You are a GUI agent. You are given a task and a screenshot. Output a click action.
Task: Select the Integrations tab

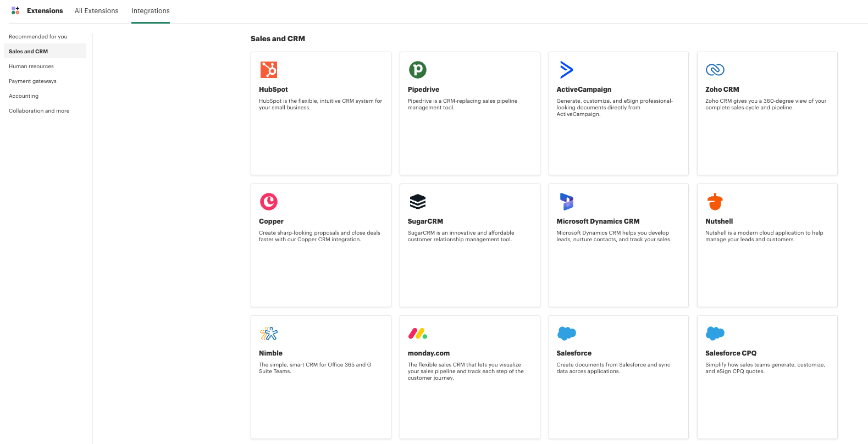(150, 11)
